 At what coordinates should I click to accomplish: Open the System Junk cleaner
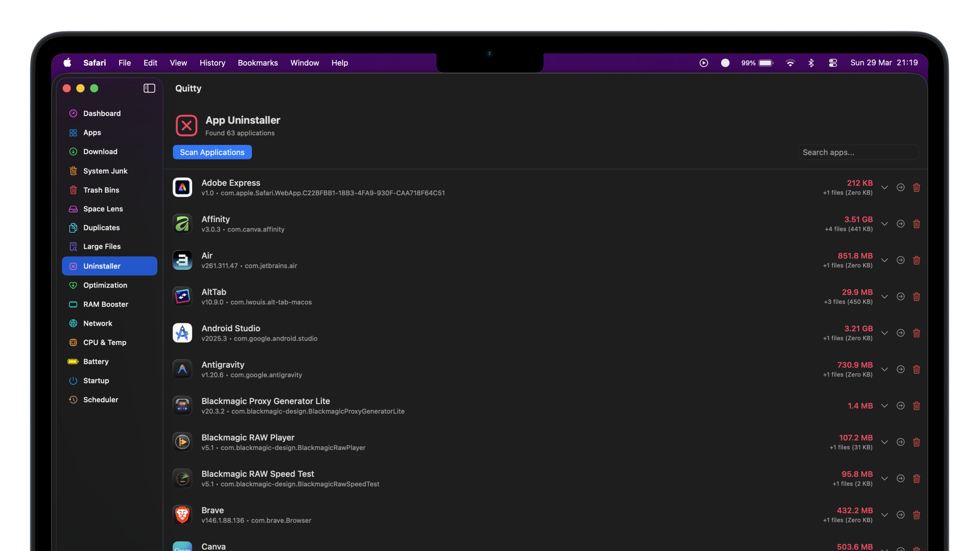pyautogui.click(x=105, y=171)
